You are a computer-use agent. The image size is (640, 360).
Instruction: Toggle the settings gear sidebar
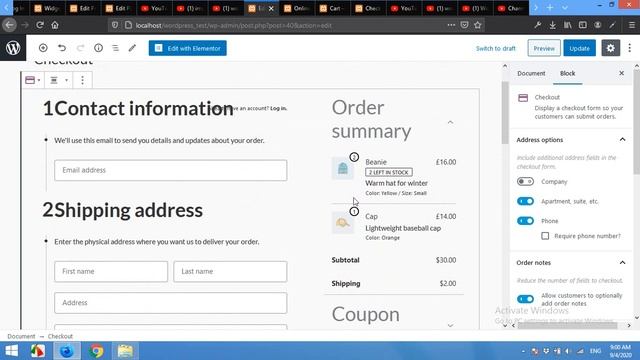[x=610, y=48]
